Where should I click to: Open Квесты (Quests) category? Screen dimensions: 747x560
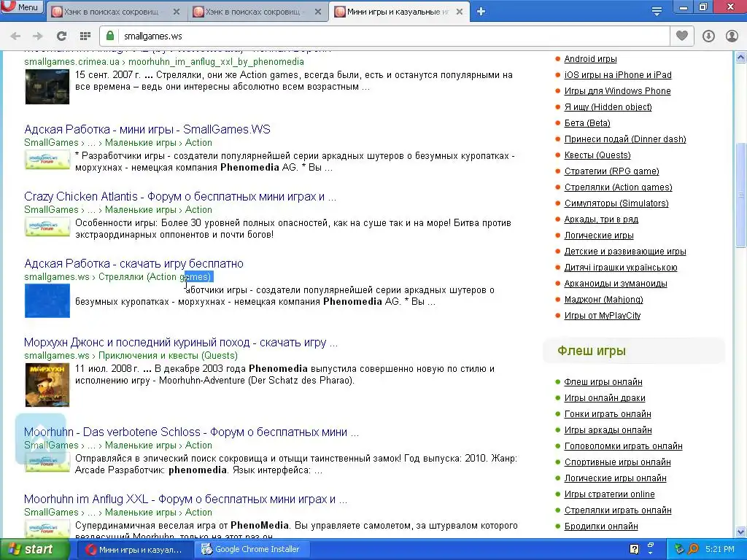(597, 155)
